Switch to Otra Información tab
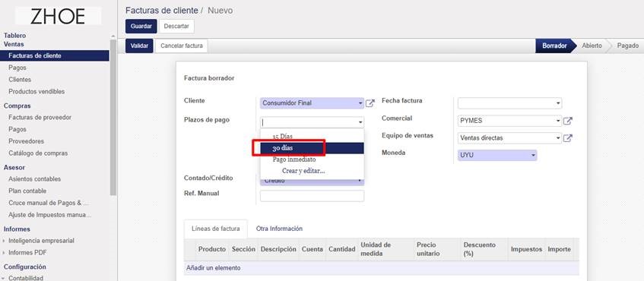Viewport: 644px width, 281px height. pyautogui.click(x=279, y=229)
